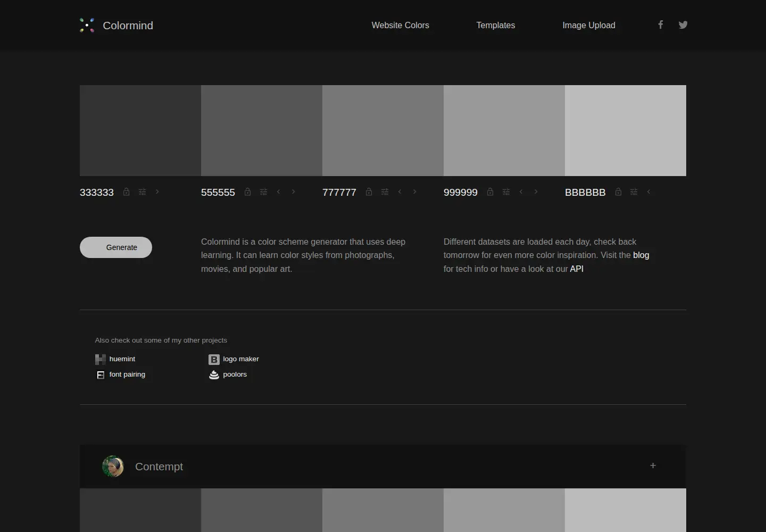The height and width of the screenshot is (532, 766).
Task: Lock the BBBBBB color
Action: [618, 192]
